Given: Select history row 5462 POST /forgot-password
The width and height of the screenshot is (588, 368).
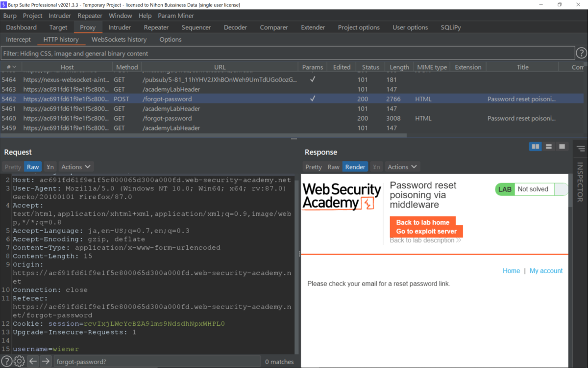Looking at the screenshot, I should [292, 99].
